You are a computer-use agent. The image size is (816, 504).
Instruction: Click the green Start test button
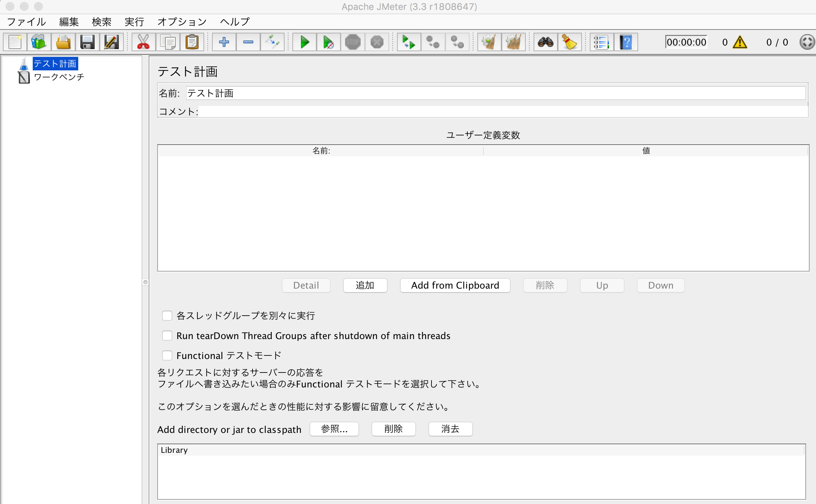click(304, 42)
